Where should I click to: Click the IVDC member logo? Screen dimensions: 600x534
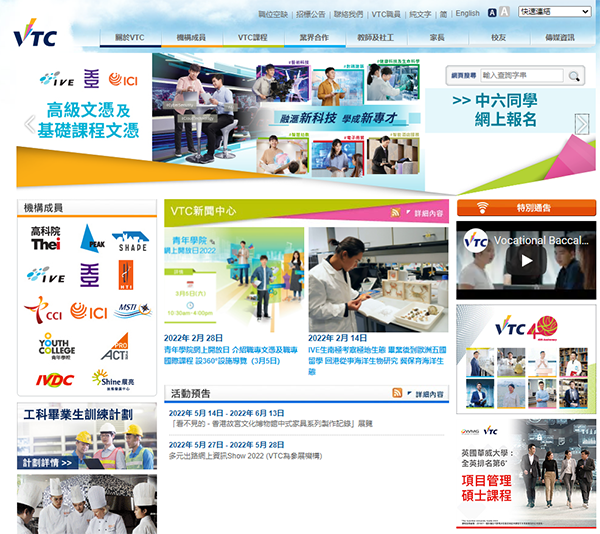click(54, 379)
